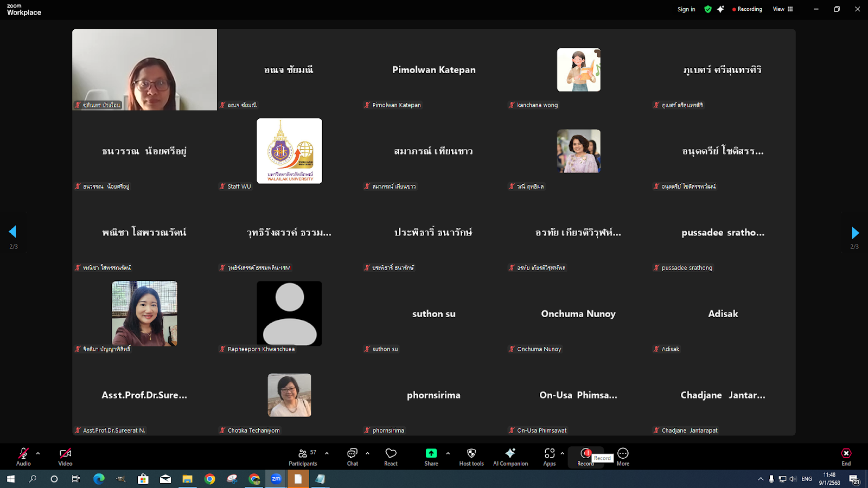Screen dimensions: 868x488
Task: Start screen sharing with Share
Action: [431, 456]
